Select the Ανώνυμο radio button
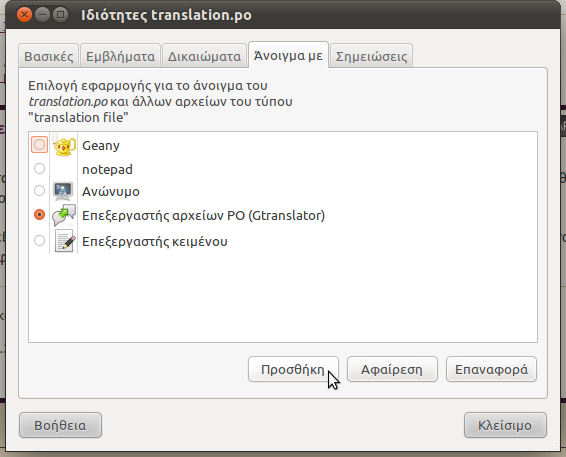The width and height of the screenshot is (566, 457). tap(39, 191)
